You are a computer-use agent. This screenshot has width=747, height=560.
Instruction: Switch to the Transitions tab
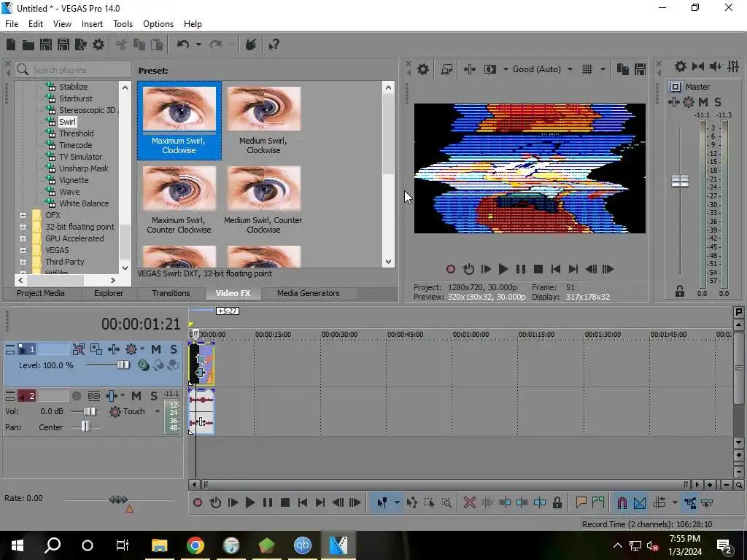click(171, 293)
